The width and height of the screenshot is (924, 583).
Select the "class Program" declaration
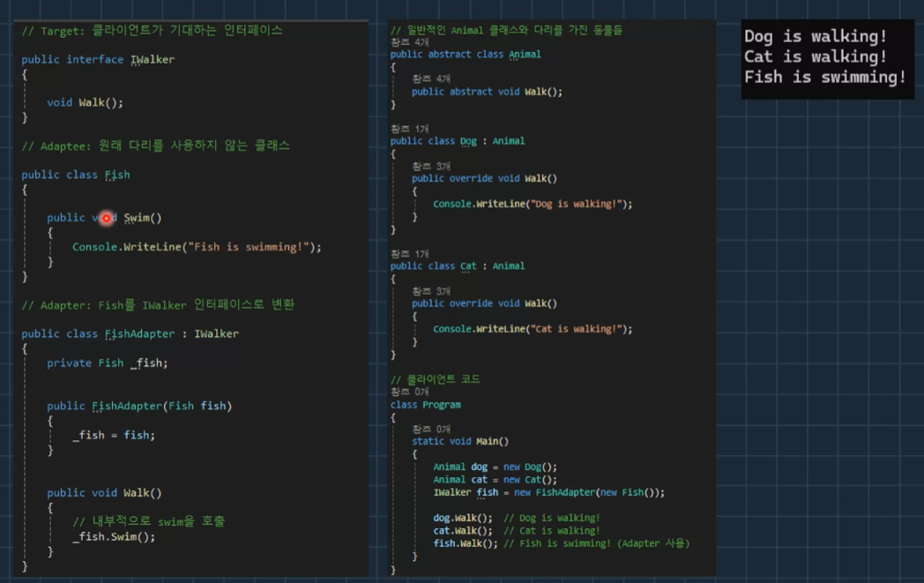426,405
